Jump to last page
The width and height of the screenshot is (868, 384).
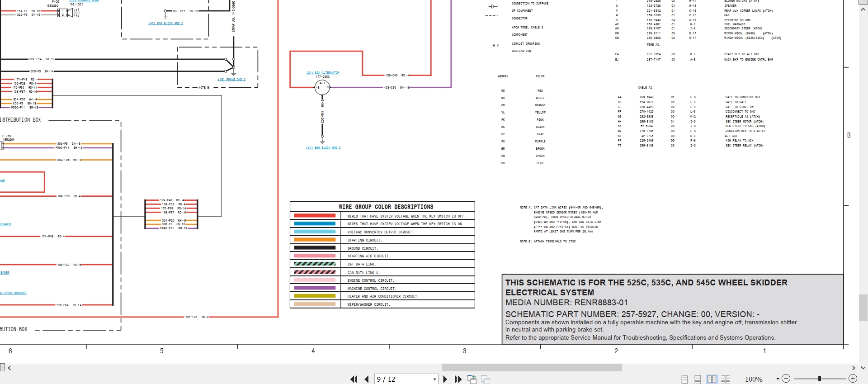458,379
